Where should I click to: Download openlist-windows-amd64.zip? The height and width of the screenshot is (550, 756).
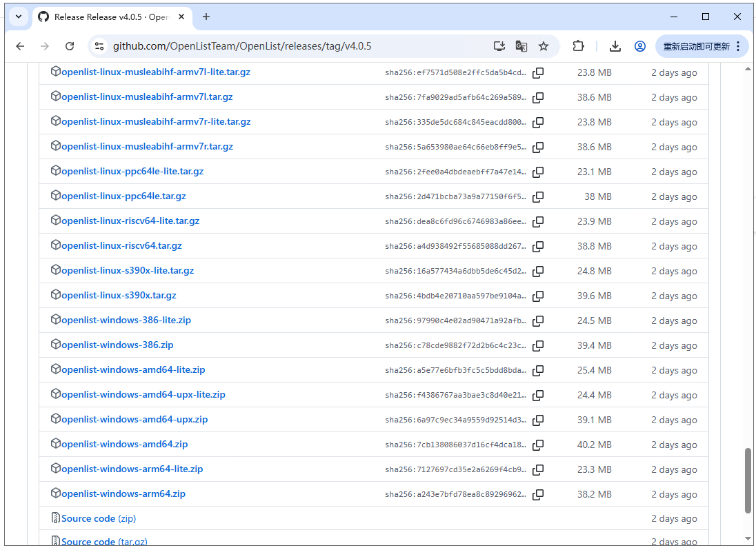124,444
